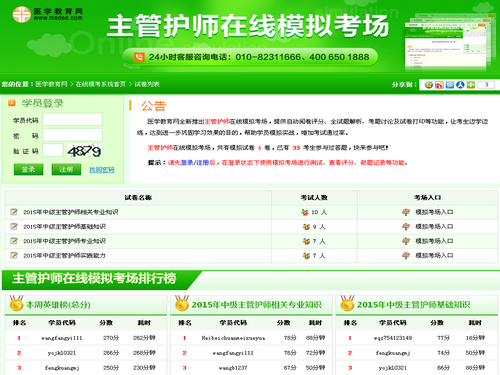Click the edit icon for 基础知识 paper
The image size is (500, 375).
pyautogui.click(x=14, y=227)
